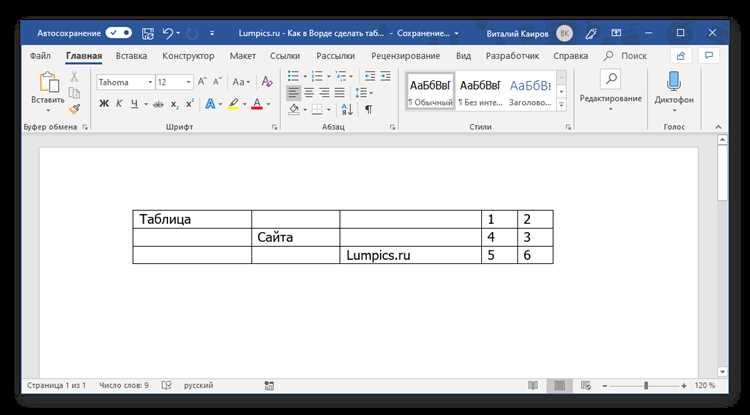This screenshot has width=750, height=415.
Task: Click the zoom slider handle
Action: click(x=646, y=385)
